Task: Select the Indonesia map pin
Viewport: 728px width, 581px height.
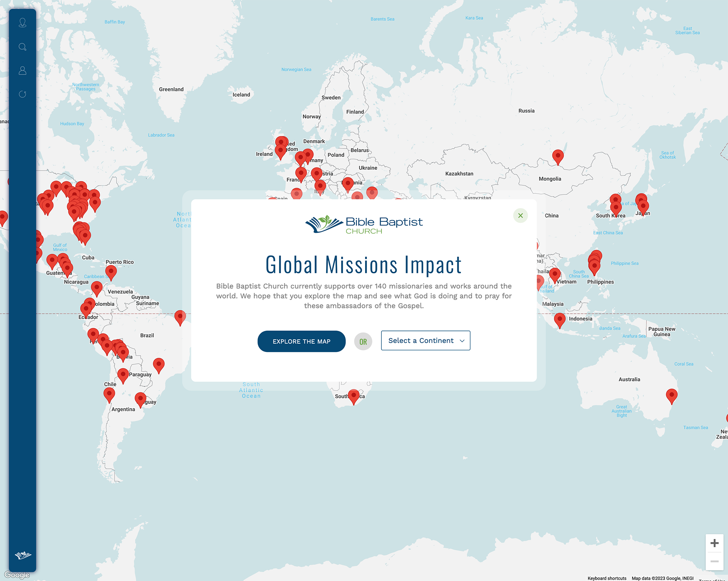Action: pyautogui.click(x=559, y=320)
